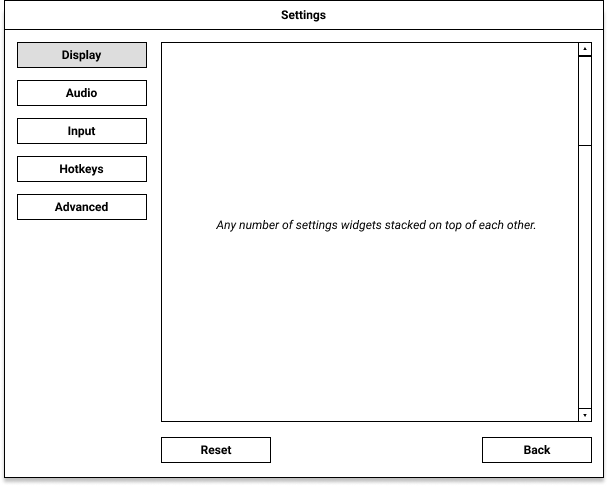This screenshot has height=486, width=608.
Task: Click the scrollbar down arrow
Action: click(585, 415)
